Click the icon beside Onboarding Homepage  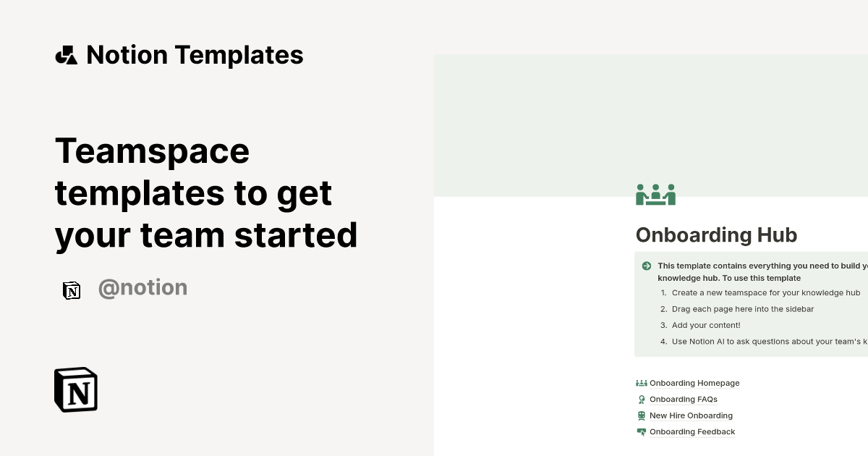(x=641, y=383)
